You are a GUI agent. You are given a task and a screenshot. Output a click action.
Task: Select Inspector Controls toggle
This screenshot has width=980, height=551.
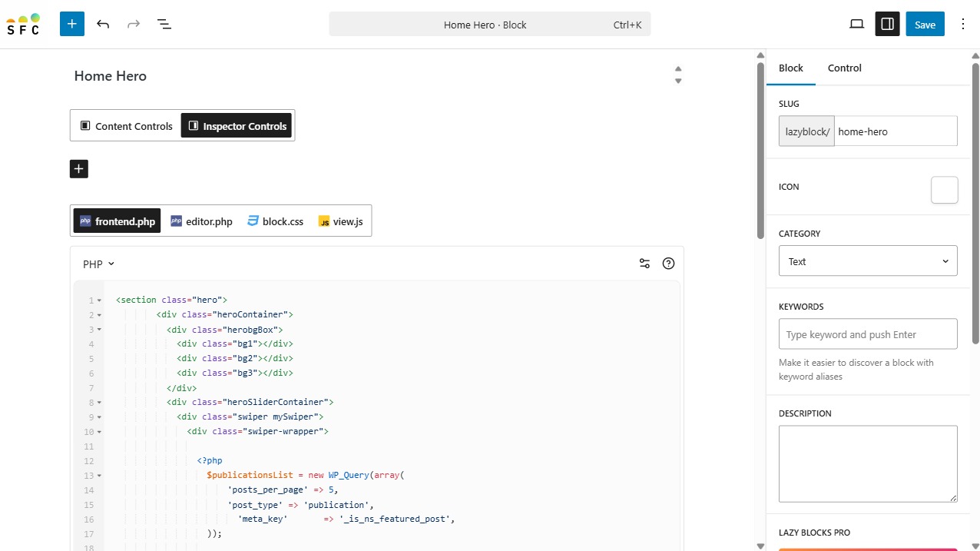[x=237, y=126]
